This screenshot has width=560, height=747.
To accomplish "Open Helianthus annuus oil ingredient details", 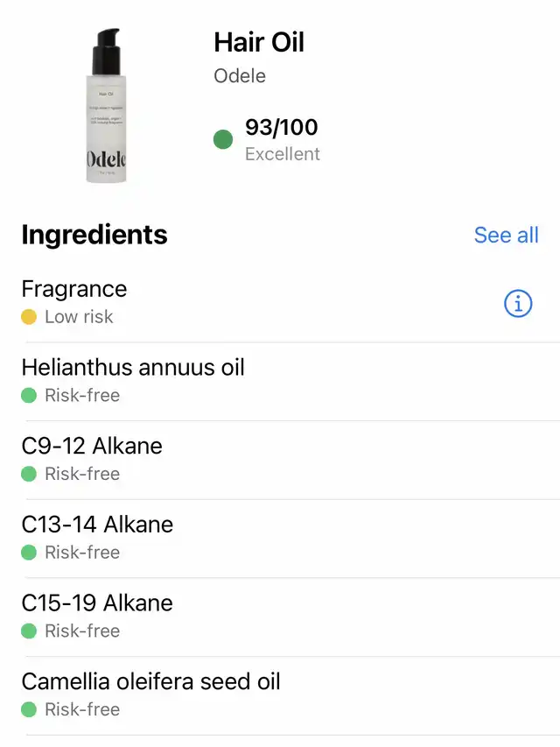I will point(133,368).
